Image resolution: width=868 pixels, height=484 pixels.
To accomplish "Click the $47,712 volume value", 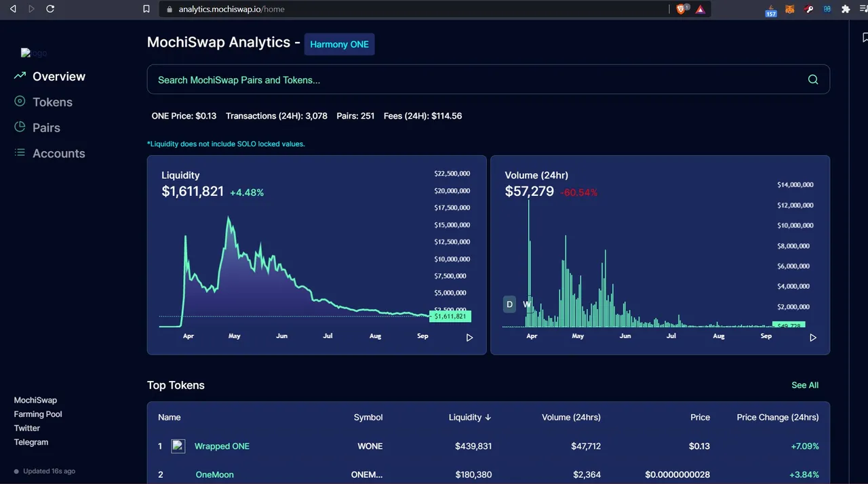I will point(586,446).
